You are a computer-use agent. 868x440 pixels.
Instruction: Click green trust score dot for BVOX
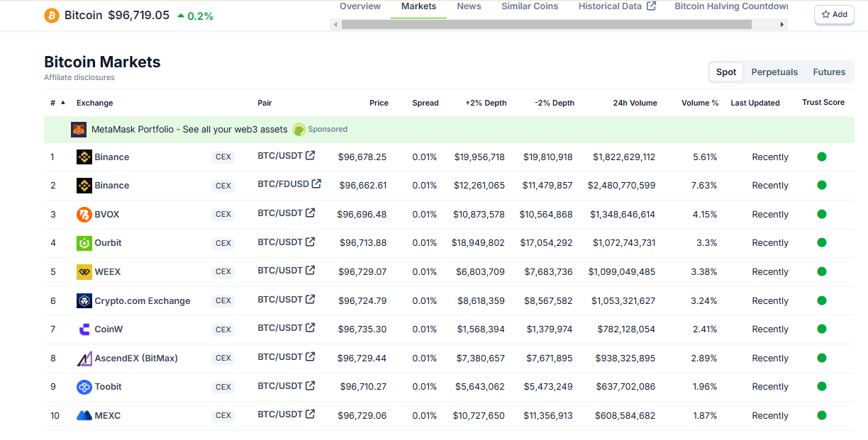(x=822, y=214)
